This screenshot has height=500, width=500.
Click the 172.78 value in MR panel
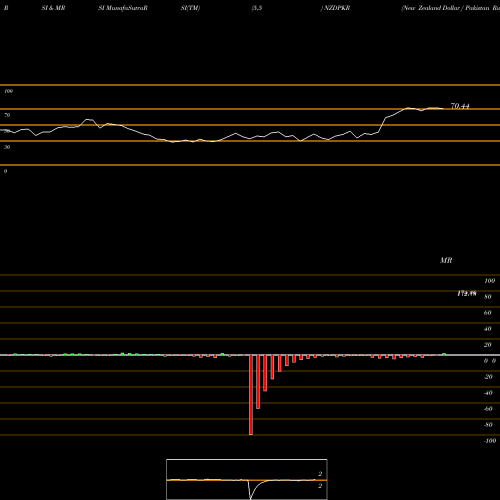click(x=467, y=293)
